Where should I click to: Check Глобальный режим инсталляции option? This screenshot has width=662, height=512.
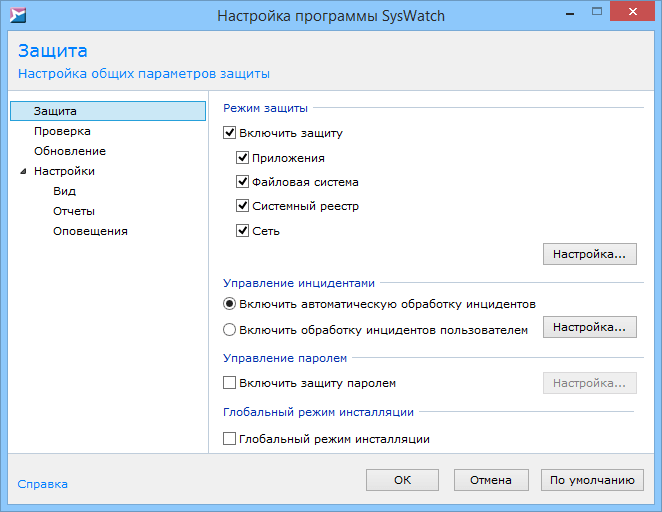pos(230,439)
